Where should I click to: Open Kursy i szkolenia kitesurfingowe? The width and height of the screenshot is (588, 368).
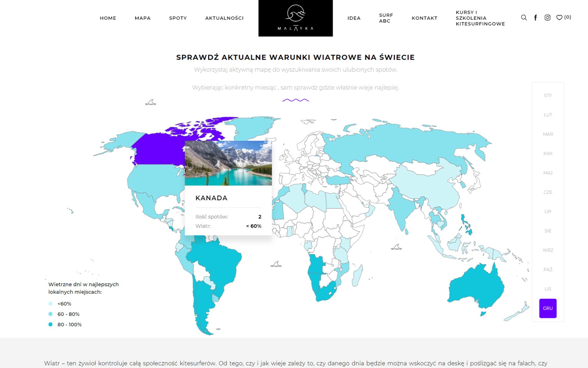pyautogui.click(x=480, y=18)
